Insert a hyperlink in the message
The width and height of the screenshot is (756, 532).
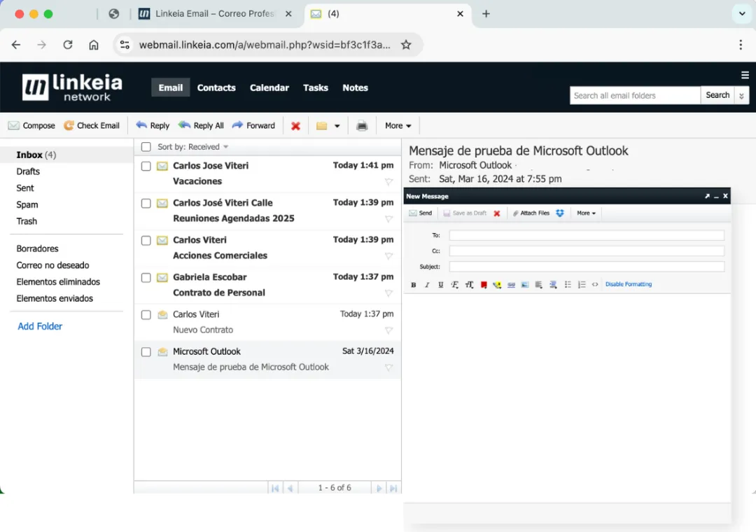click(511, 285)
